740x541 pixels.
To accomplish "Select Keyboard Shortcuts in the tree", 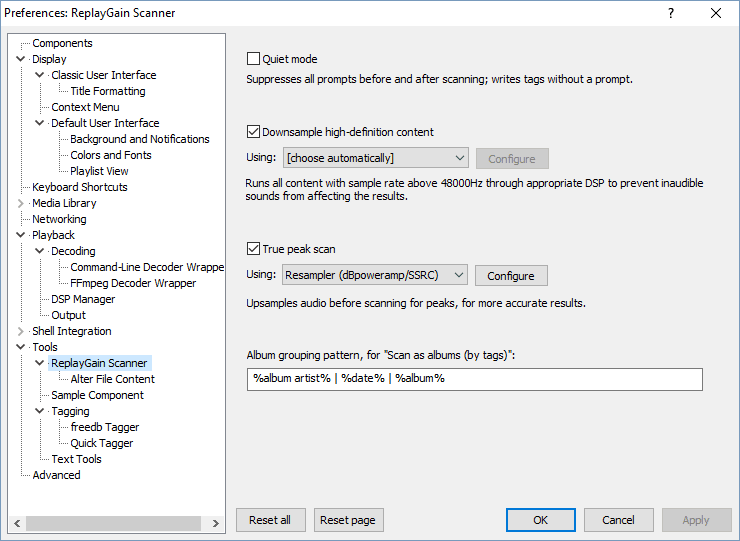I will [79, 187].
